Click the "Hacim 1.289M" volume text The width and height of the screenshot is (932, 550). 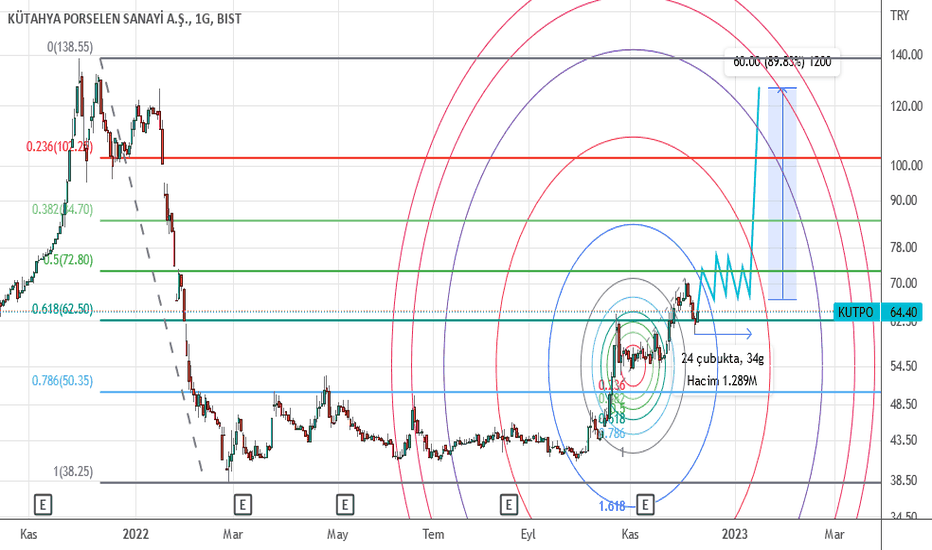pos(722,381)
